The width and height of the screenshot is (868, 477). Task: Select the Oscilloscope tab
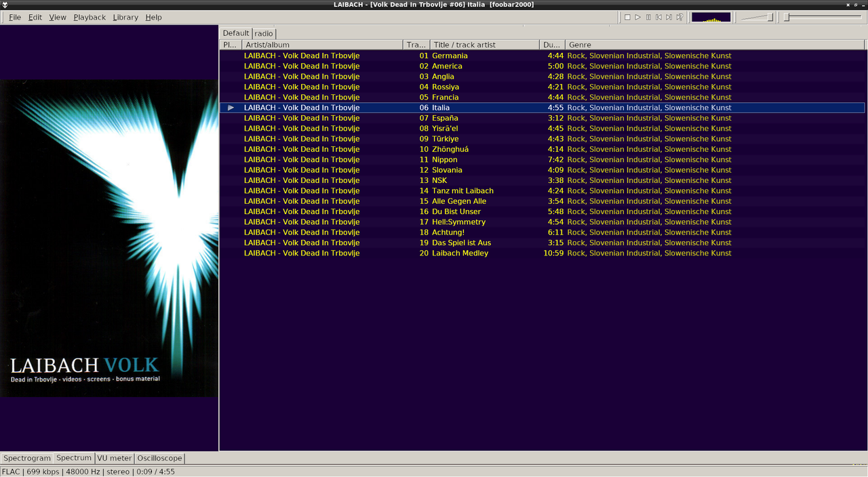(160, 458)
